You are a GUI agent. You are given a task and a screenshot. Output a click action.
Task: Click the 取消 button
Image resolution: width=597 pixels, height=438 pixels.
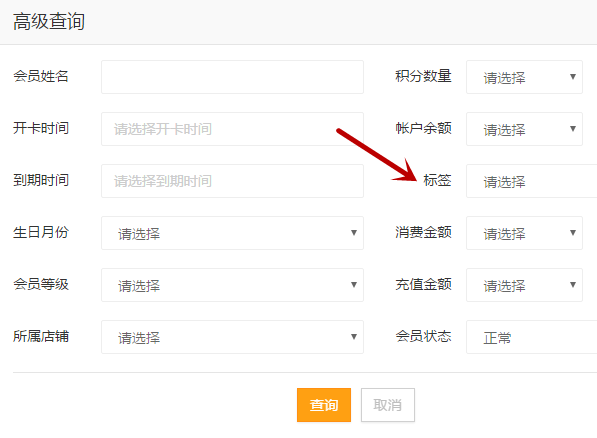pos(388,405)
